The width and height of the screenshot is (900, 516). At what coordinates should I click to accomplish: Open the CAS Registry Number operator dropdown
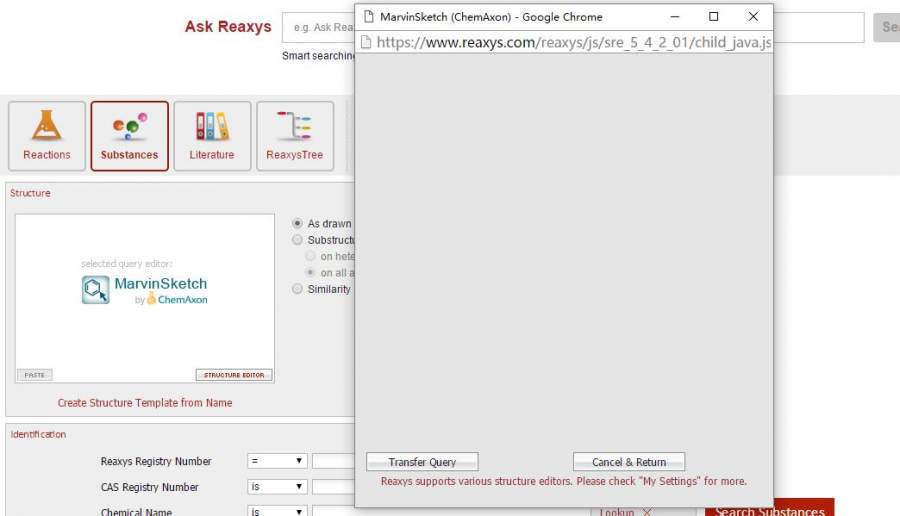[x=277, y=487]
